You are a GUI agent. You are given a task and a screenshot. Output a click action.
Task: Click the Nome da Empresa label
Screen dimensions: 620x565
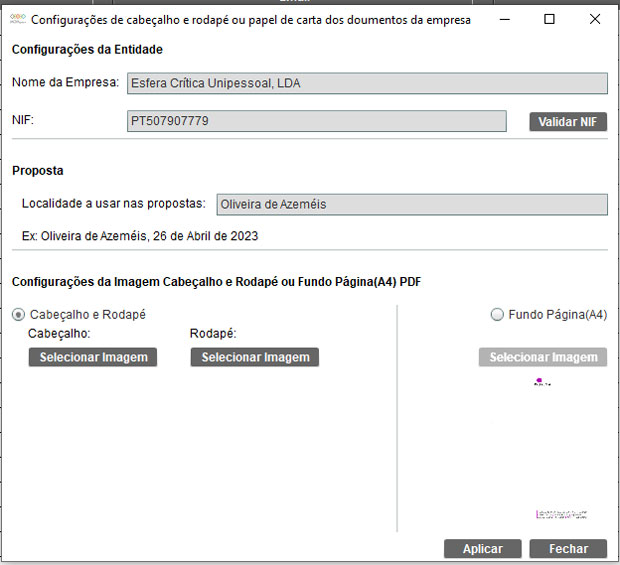pyautogui.click(x=65, y=83)
